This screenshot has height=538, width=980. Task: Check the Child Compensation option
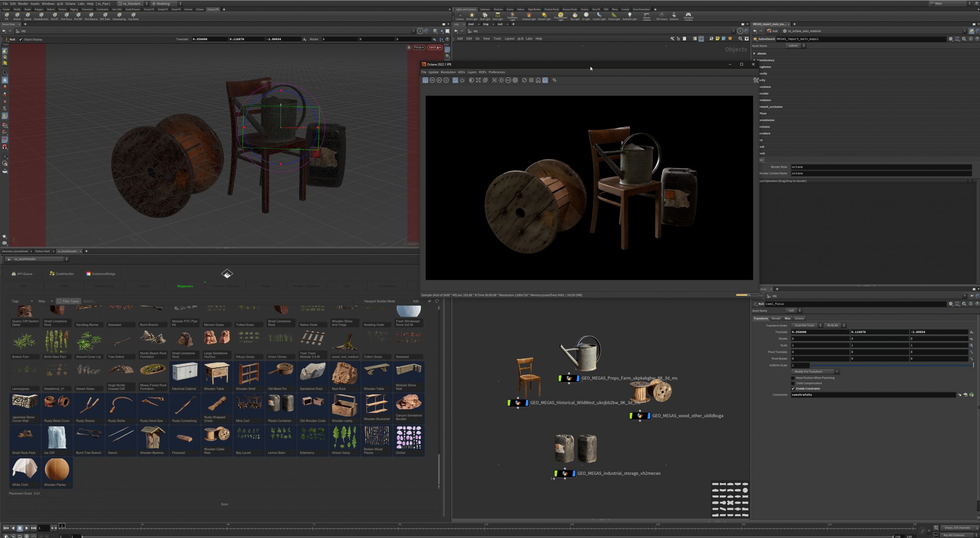click(793, 383)
